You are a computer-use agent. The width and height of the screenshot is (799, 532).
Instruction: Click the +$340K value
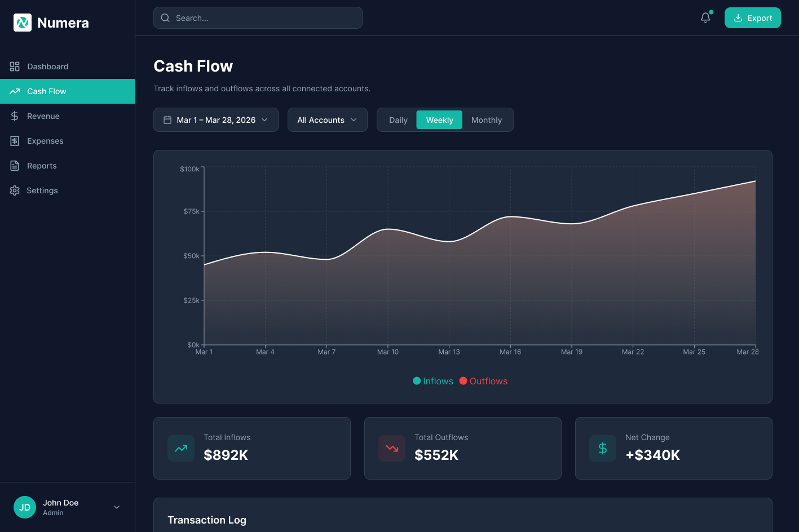(x=653, y=455)
